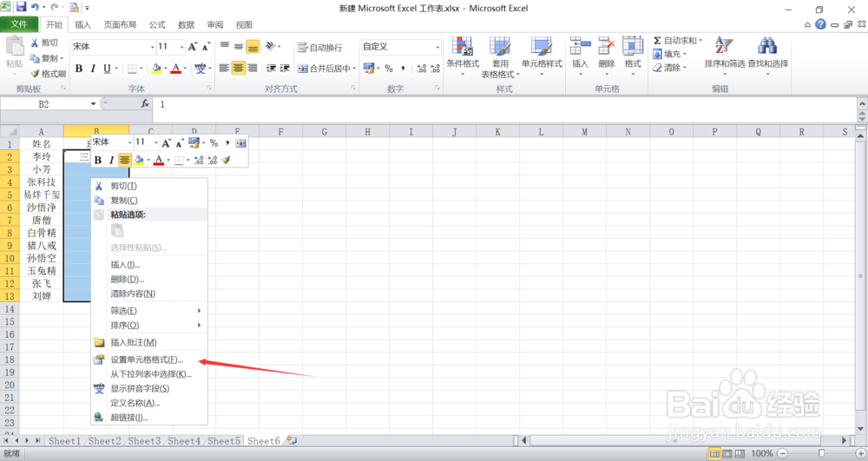Click the fx insert function icon

click(145, 103)
